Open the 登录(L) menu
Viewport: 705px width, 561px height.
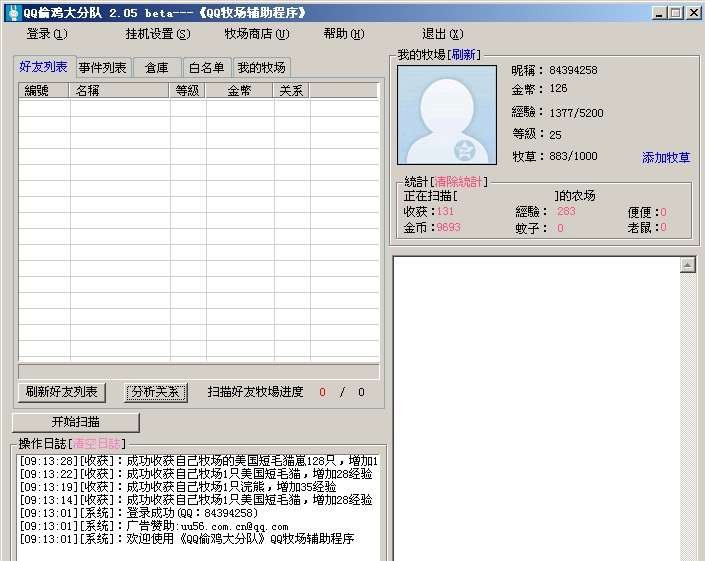(x=47, y=34)
